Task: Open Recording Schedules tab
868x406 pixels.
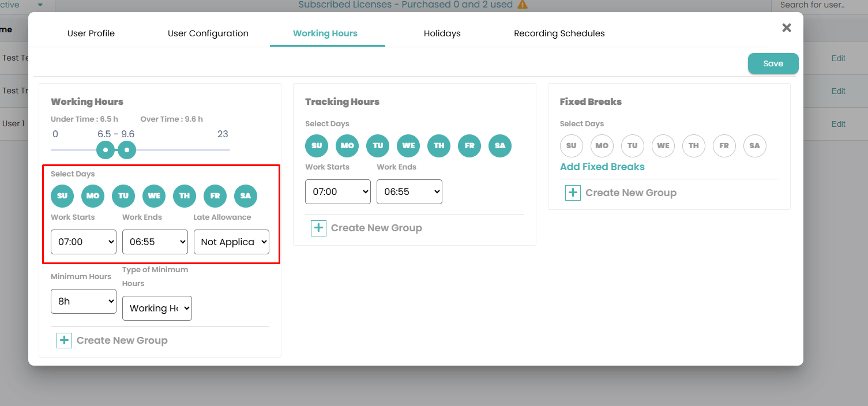Action: coord(559,33)
